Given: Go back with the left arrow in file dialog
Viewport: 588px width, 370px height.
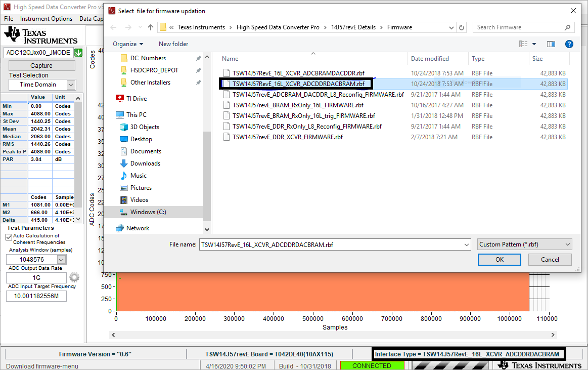Looking at the screenshot, I should click(x=114, y=27).
